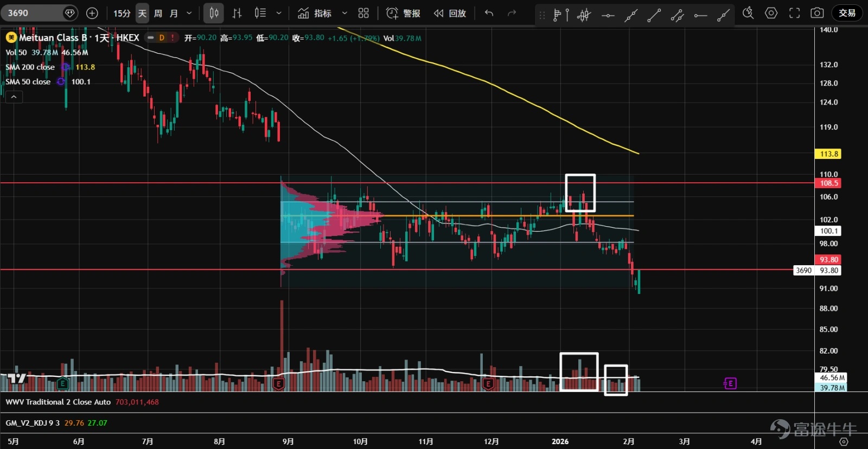Click the diamond icon in symbol box

(69, 13)
